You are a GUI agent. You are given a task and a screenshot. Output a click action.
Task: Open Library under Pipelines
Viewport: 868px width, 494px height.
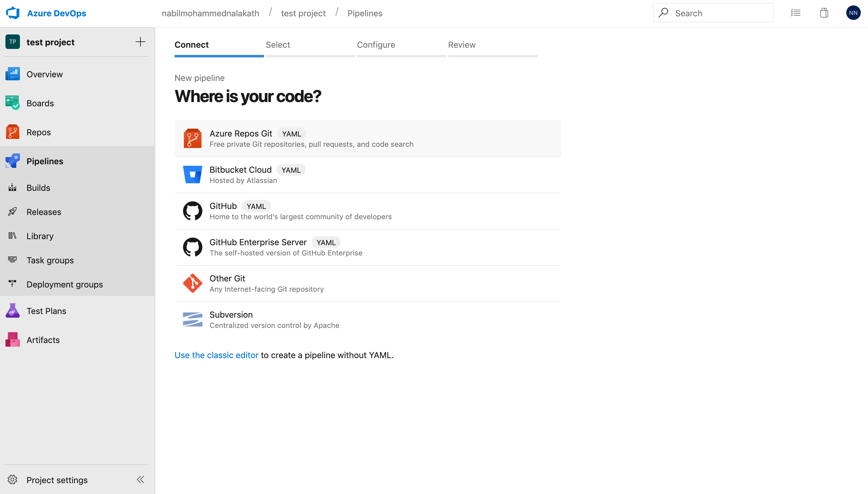click(x=77, y=236)
